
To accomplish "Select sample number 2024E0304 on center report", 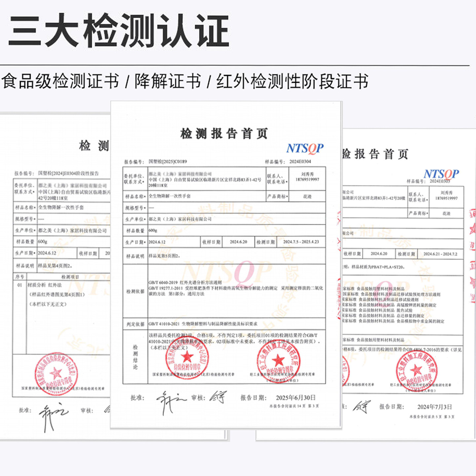I will tap(300, 162).
